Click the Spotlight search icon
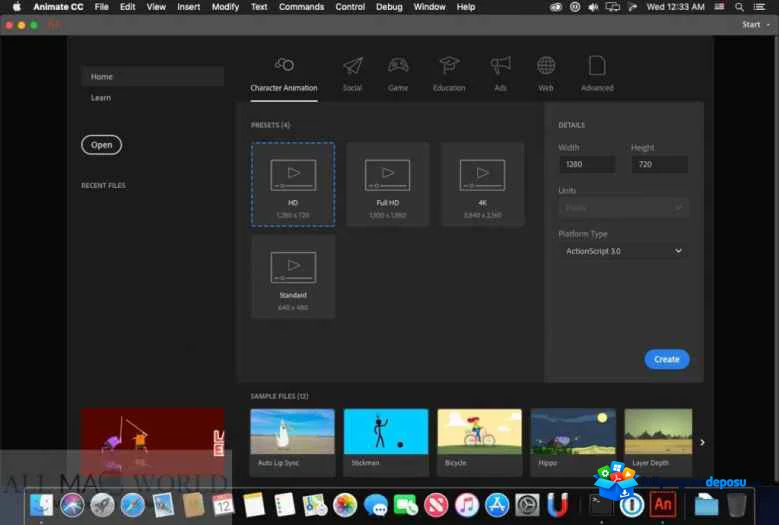The height and width of the screenshot is (525, 779). tap(740, 7)
